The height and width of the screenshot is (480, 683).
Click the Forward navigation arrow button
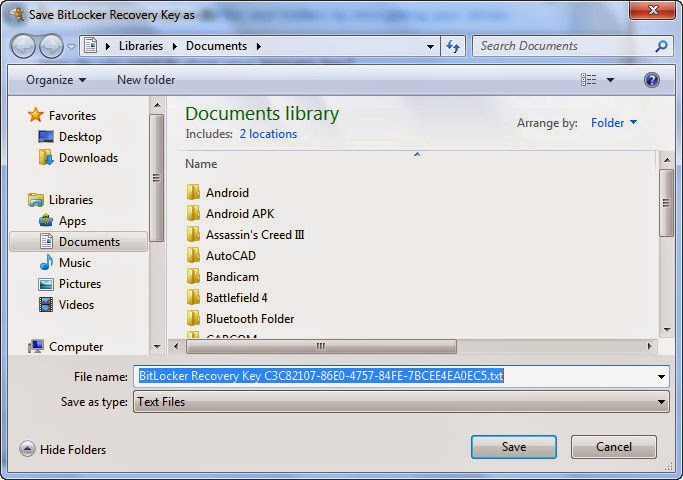pos(51,46)
